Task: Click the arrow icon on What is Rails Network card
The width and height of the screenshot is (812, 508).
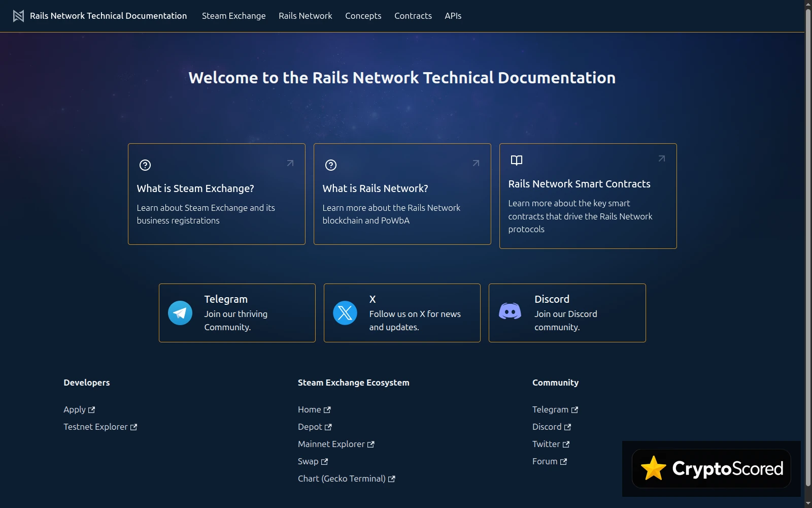Action: pyautogui.click(x=476, y=163)
